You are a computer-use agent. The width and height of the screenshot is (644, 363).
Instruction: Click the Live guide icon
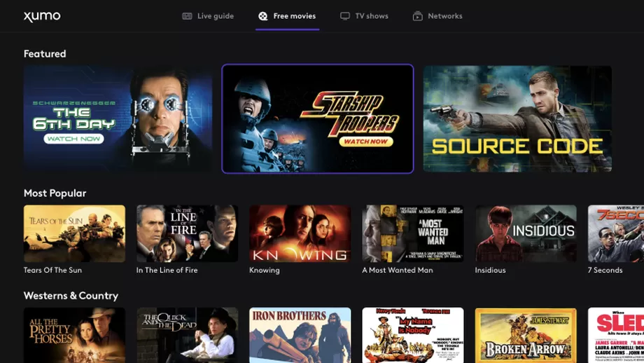[187, 16]
